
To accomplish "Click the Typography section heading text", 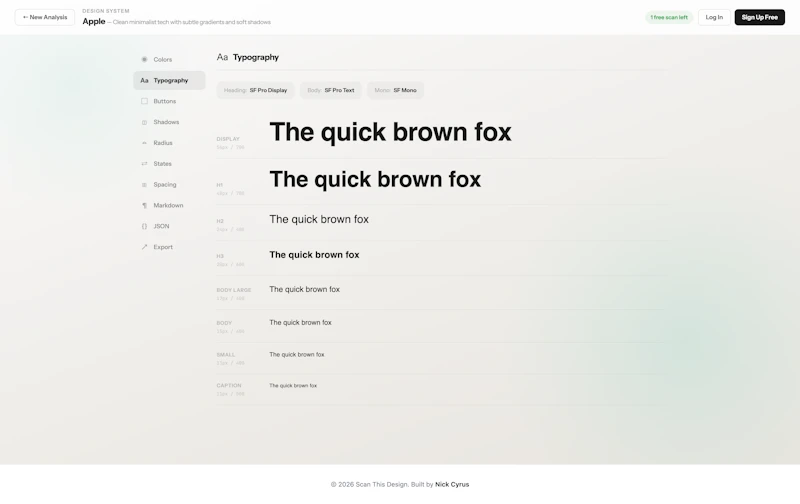I will 256,57.
